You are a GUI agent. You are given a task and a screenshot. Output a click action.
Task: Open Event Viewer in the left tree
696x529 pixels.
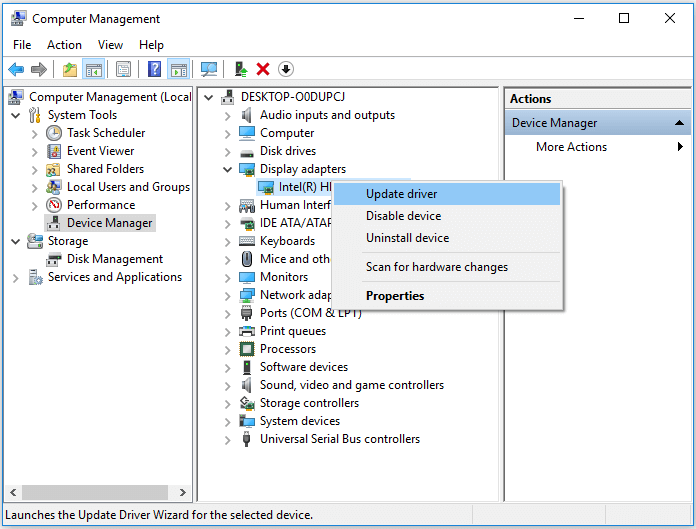[100, 151]
